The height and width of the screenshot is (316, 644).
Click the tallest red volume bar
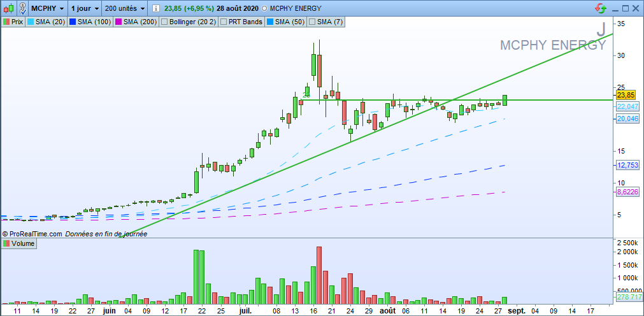click(x=319, y=275)
